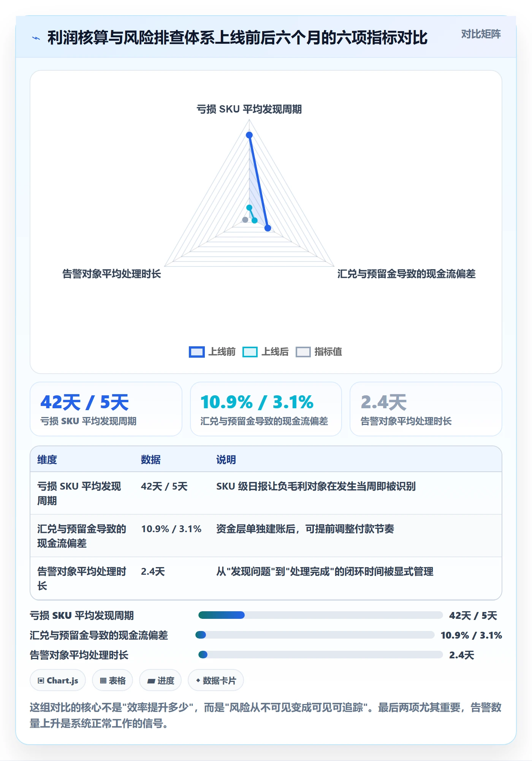532x761 pixels.
Task: Click the 说明 table column header
Action: (226, 460)
